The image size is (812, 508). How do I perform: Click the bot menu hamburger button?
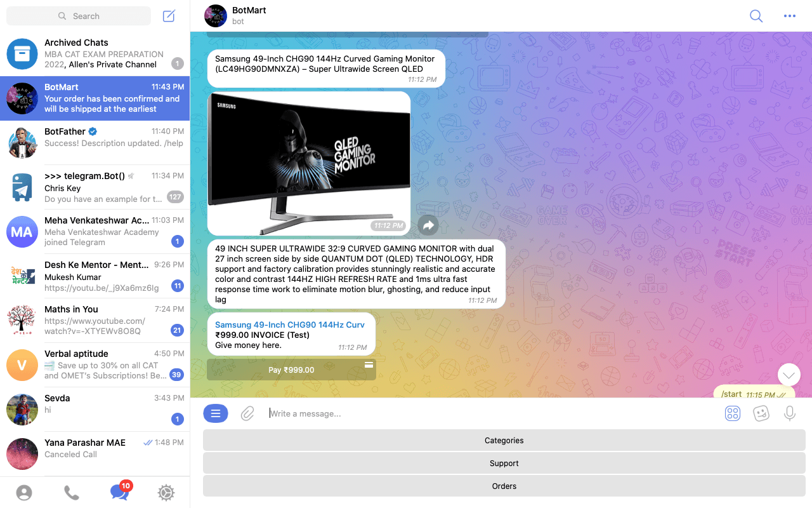tap(216, 413)
